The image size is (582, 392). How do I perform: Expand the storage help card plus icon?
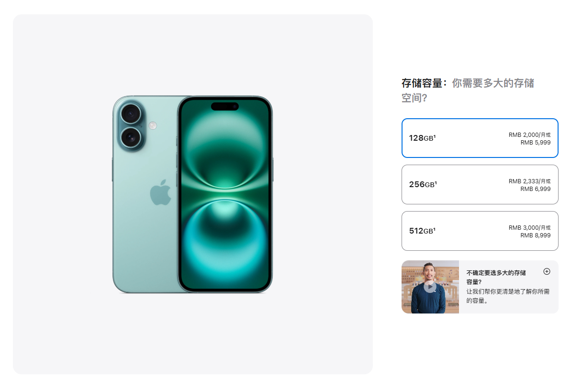tap(547, 271)
